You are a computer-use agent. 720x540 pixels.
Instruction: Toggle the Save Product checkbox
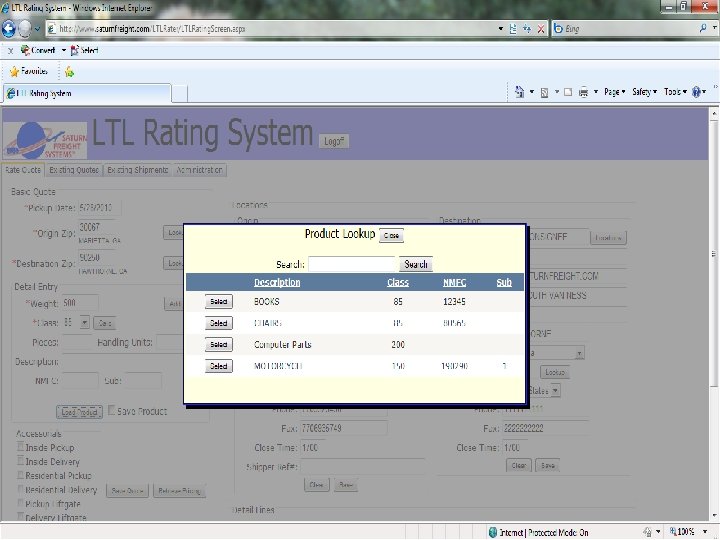(x=112, y=411)
